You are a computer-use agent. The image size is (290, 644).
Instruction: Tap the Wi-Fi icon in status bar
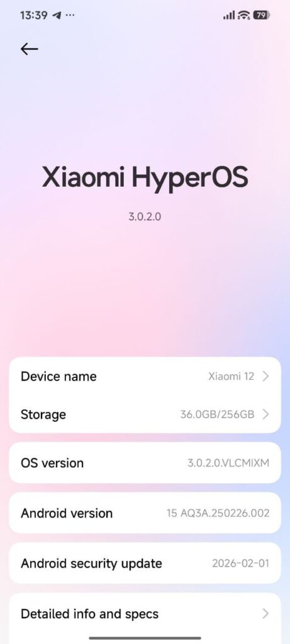[x=243, y=16]
